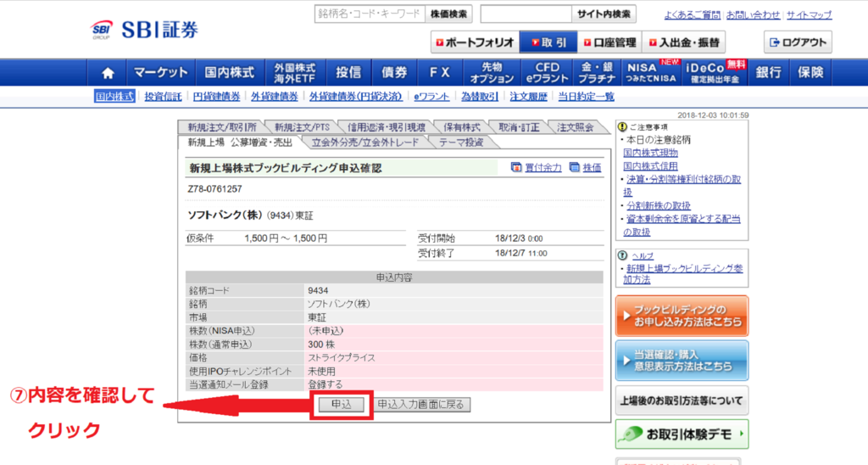Open よくあるご質問 link
The height and width of the screenshot is (465, 868).
[692, 15]
